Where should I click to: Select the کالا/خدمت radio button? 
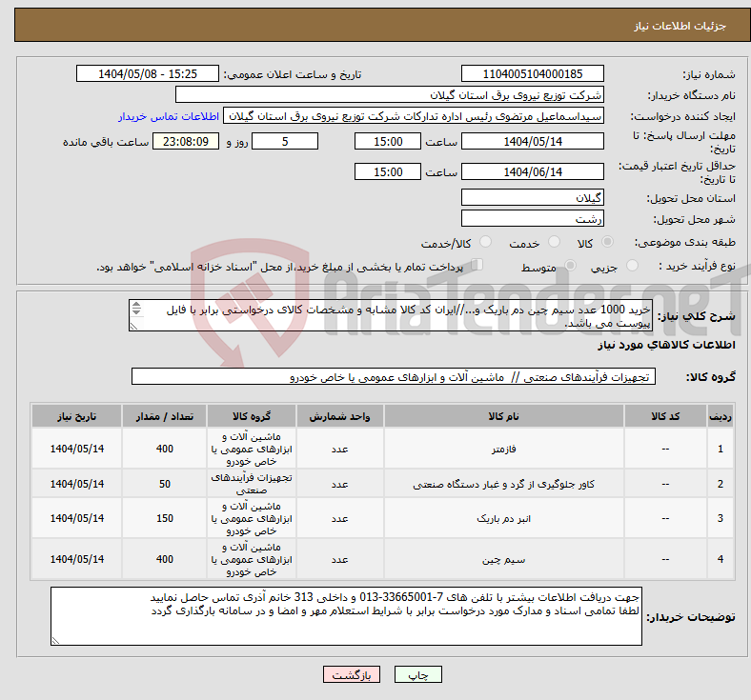[486, 242]
